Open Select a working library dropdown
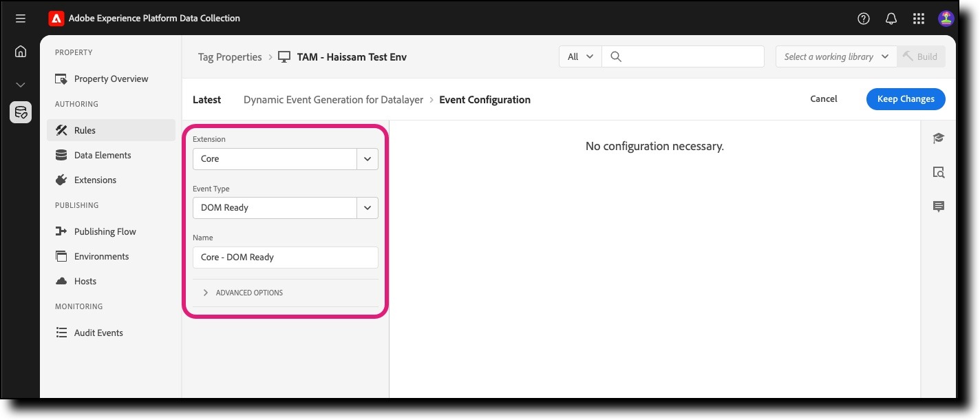980x420 pixels. pos(836,56)
